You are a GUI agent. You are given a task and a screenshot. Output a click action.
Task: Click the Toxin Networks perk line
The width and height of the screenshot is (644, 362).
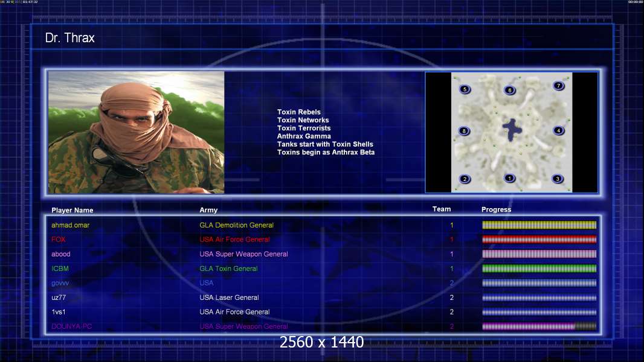click(303, 120)
